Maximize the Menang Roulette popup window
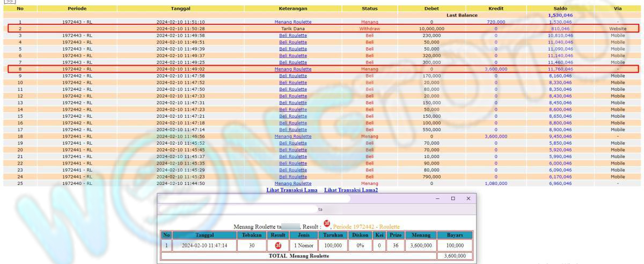644x264 pixels. coord(453,198)
